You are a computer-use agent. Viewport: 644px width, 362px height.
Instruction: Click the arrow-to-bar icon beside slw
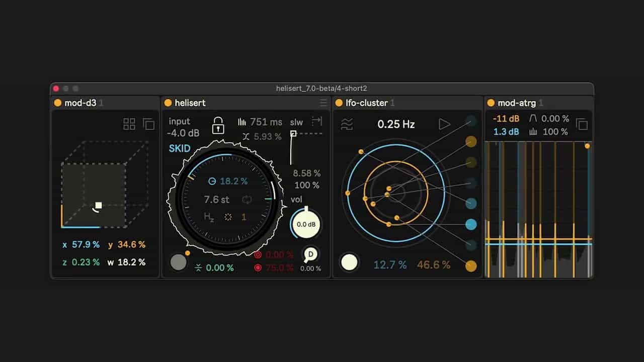click(x=316, y=121)
